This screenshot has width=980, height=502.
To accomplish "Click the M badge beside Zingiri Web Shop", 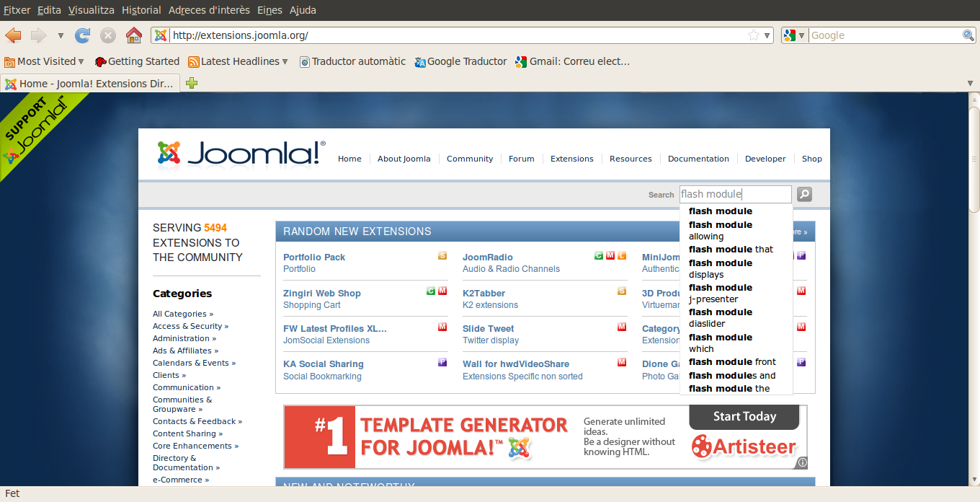I will click(x=442, y=291).
